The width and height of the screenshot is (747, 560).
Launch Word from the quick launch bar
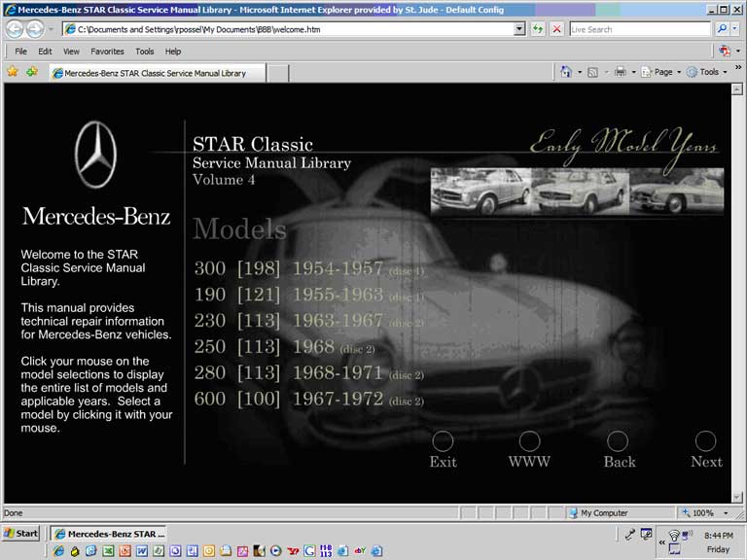(x=142, y=551)
